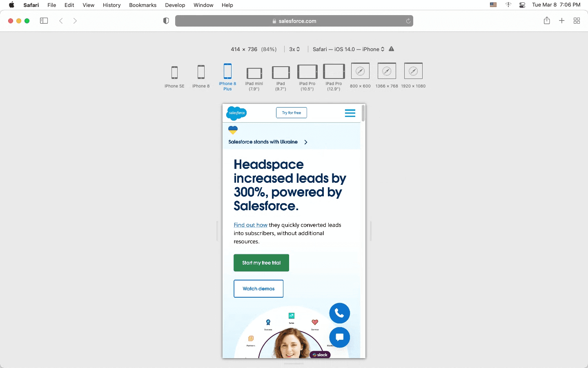Image resolution: width=588 pixels, height=368 pixels.
Task: Click the privacy shield icon in Safari toolbar
Action: pyautogui.click(x=166, y=20)
